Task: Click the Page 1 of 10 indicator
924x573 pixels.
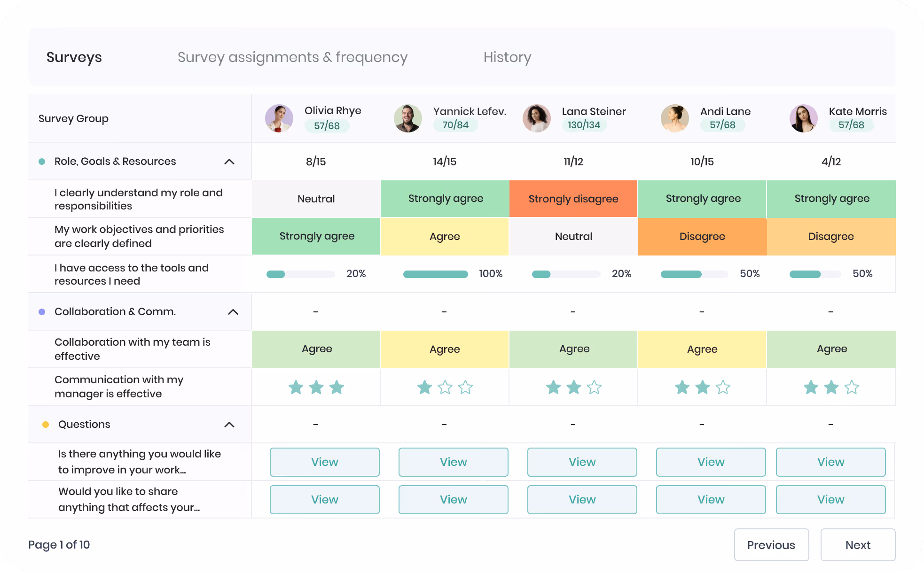Action: (59, 545)
